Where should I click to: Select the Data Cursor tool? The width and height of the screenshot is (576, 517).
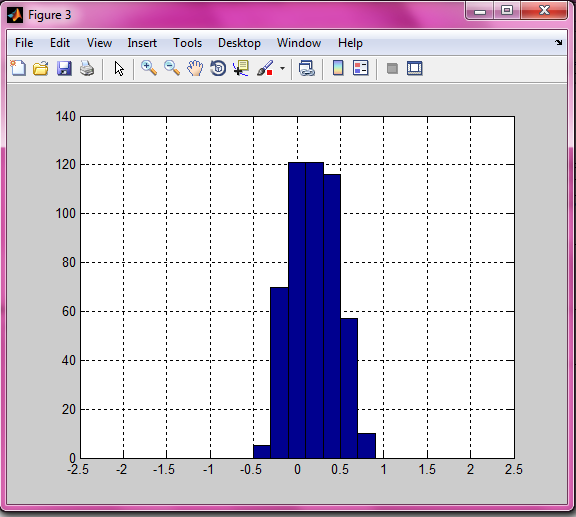coord(241,68)
